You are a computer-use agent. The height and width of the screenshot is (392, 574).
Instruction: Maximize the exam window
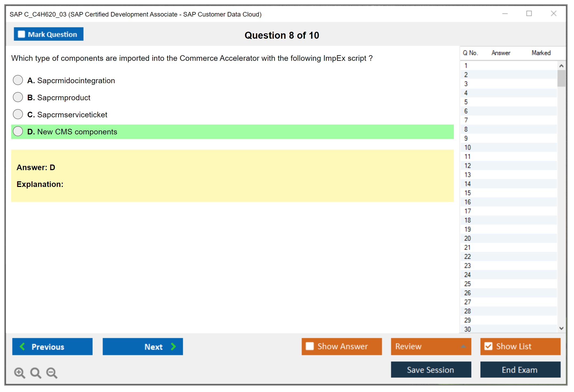click(529, 14)
